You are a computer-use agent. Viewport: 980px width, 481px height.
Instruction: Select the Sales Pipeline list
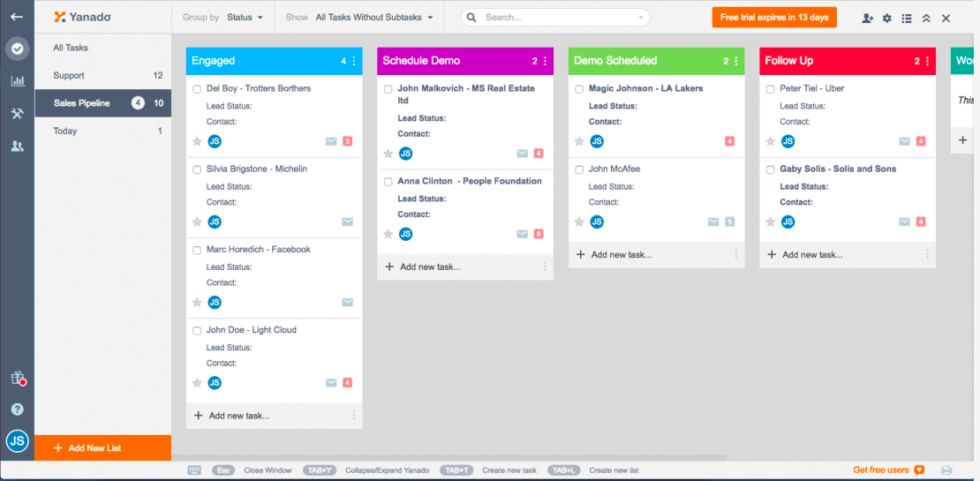coord(102,103)
